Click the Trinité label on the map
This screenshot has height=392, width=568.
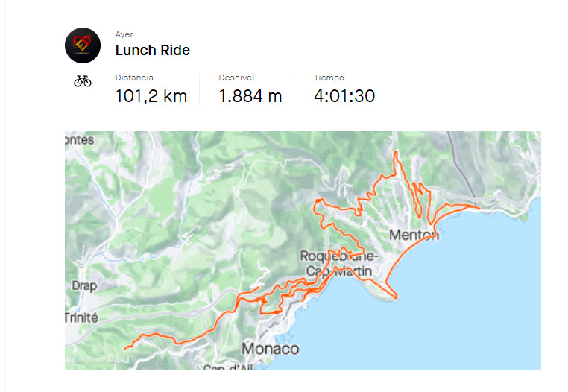82,317
